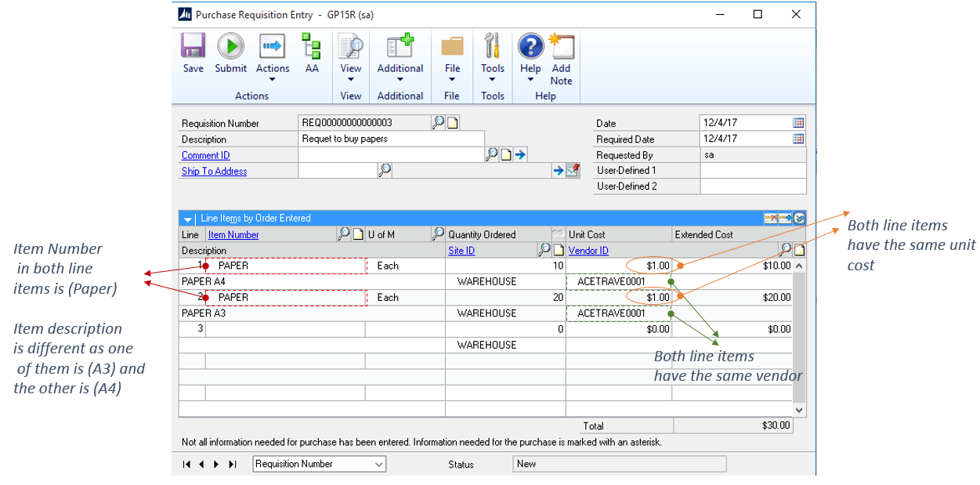
Task: Click the Comment ID link
Action: (205, 155)
